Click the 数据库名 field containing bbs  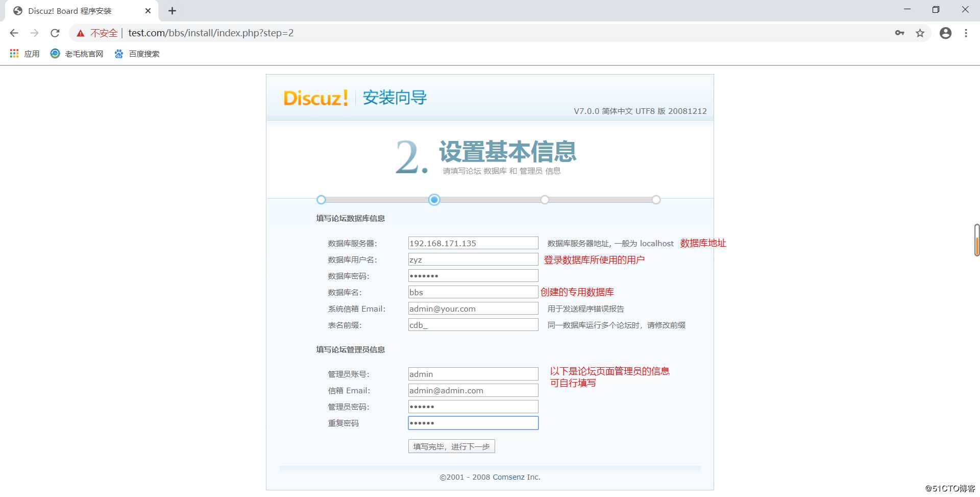tap(473, 292)
